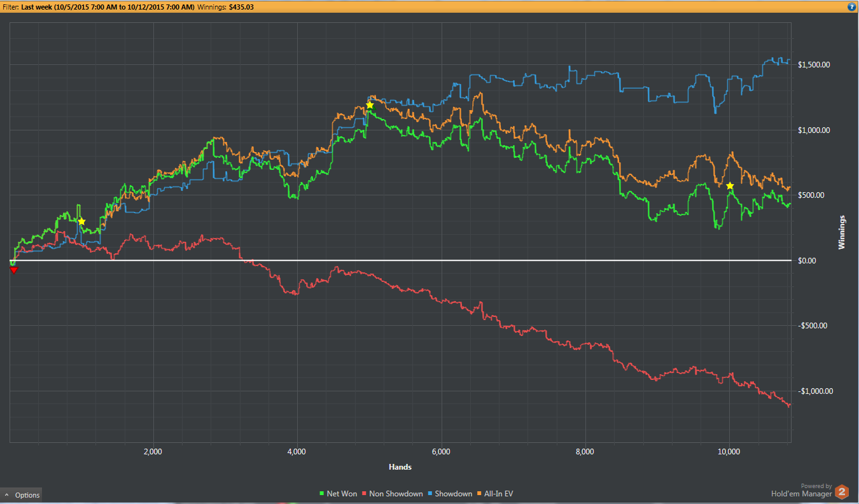This screenshot has height=504, width=859.
Task: Click the $1,000.00 axis label
Action: 815,130
